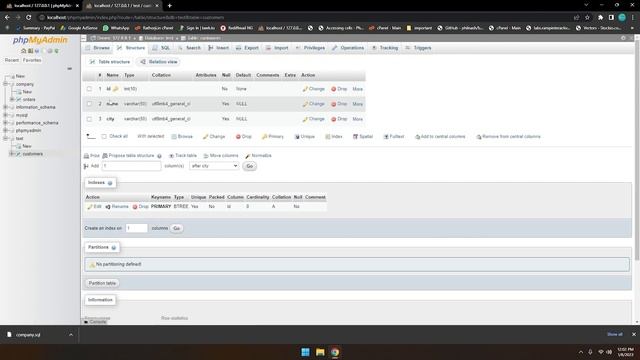Expand the phpmyadmin database node
Screen dimensions: 640x360
click(6, 131)
